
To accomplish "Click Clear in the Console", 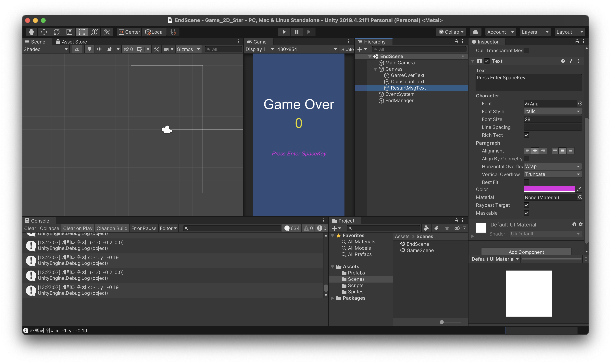I will point(30,228).
